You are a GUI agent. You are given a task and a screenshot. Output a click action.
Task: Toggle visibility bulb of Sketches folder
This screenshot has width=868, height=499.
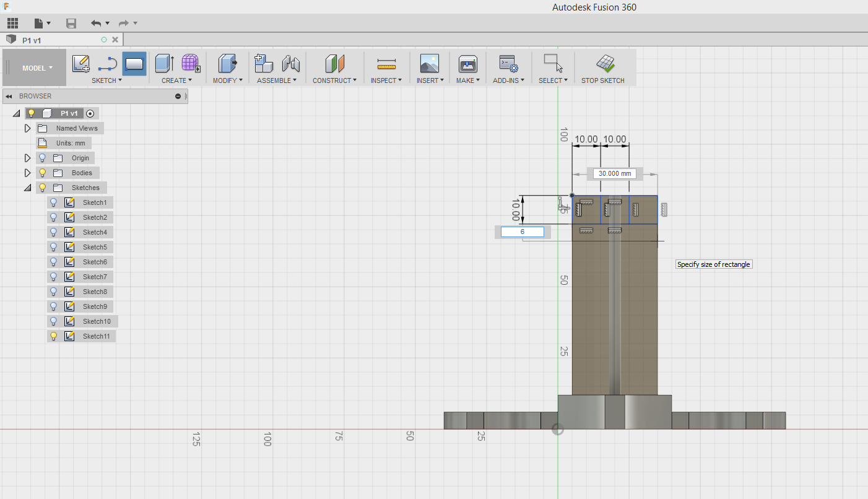coord(43,188)
